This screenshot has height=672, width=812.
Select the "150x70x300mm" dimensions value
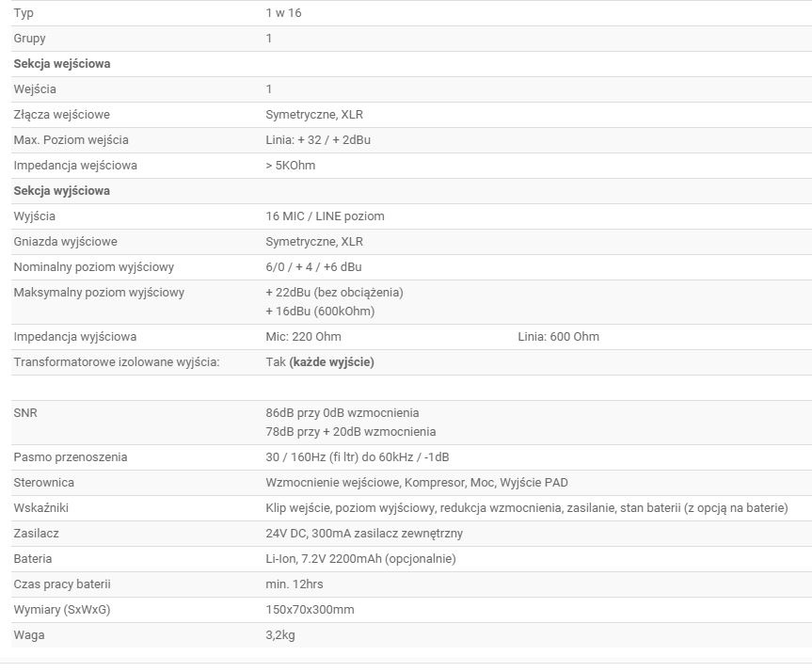click(310, 610)
